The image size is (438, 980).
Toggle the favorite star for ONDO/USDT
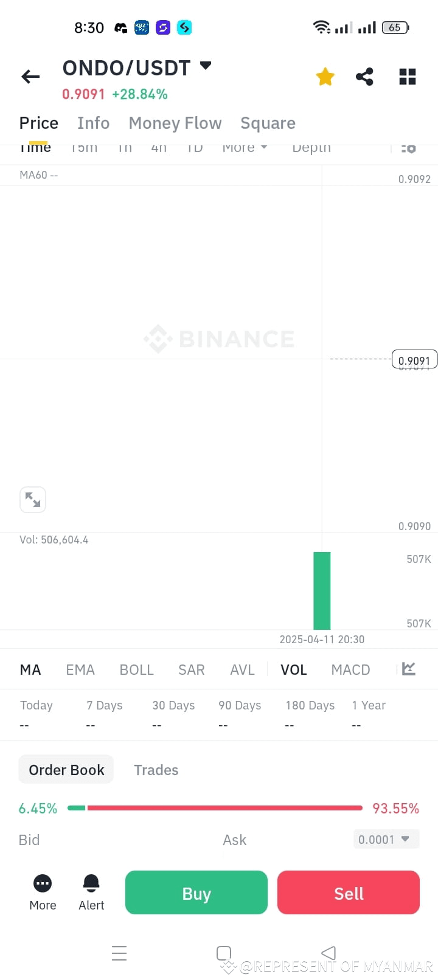325,77
